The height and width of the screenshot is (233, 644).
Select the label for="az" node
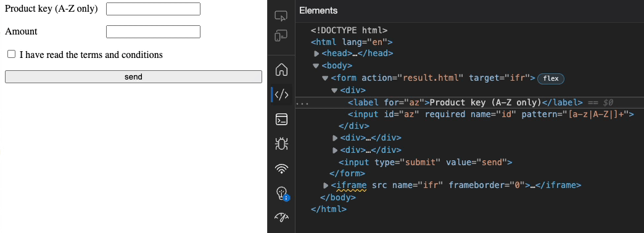pos(465,102)
